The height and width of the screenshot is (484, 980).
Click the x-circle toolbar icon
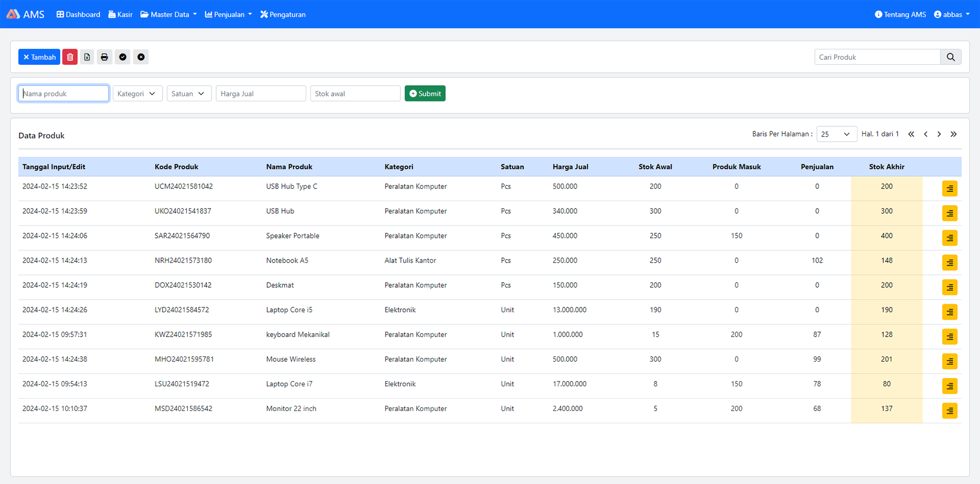click(x=141, y=57)
